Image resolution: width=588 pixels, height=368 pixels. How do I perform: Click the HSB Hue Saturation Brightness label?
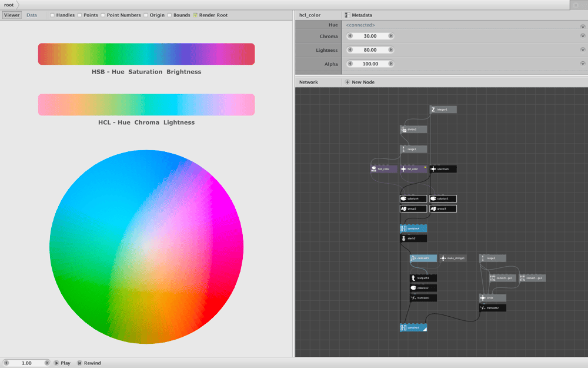(146, 72)
